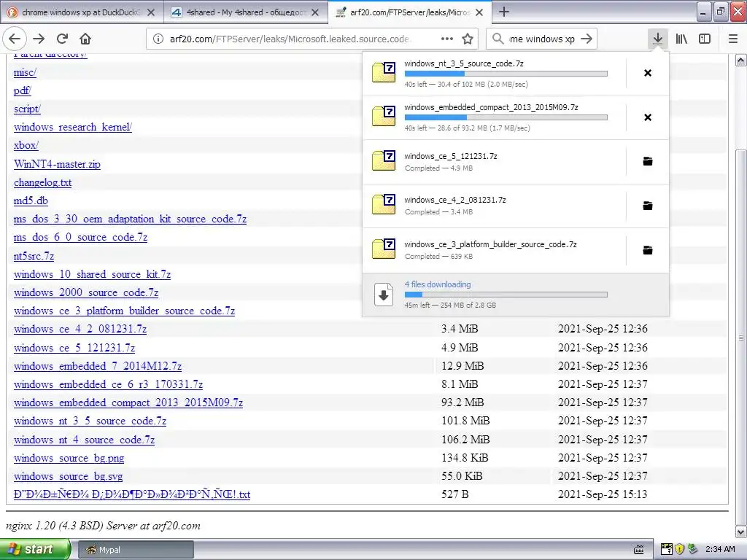Switch to chrome windows xp DuckDuckGo tab
Screen dimensions: 747x560
82,12
